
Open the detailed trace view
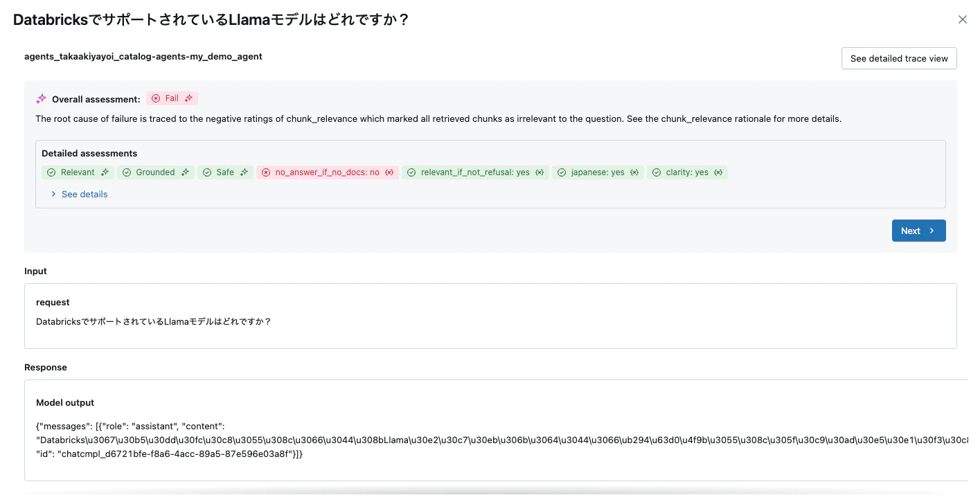coord(899,58)
